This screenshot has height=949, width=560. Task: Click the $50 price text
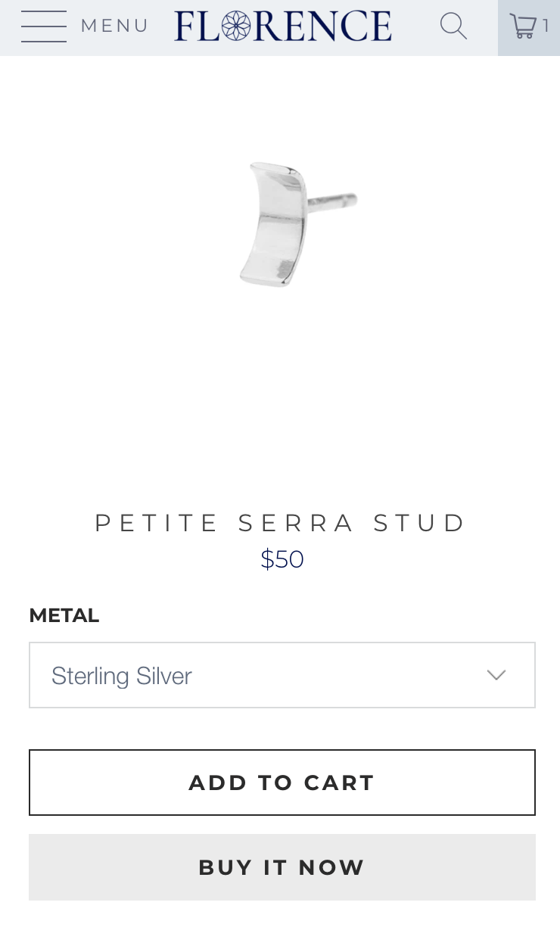pos(282,559)
